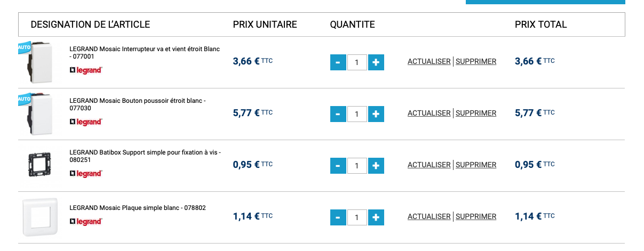
Task: Decrease quantity of Interrupteur va et vient
Action: click(x=338, y=62)
